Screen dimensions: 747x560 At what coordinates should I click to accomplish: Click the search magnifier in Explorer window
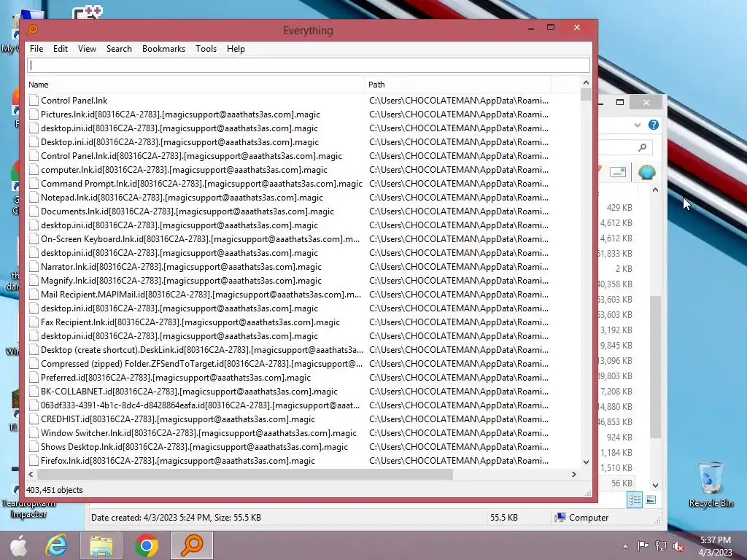point(642,147)
